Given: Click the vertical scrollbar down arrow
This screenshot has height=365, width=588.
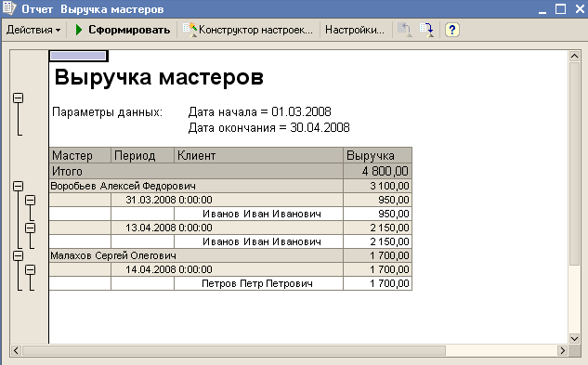Looking at the screenshot, I should pos(574,339).
